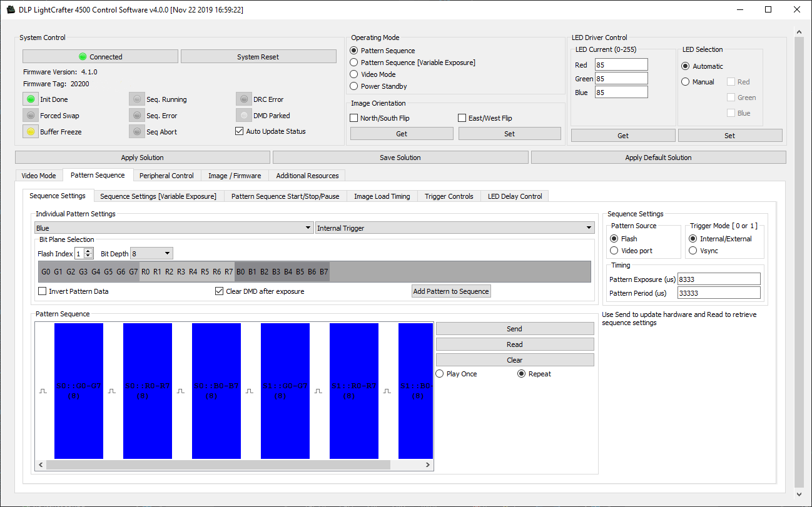This screenshot has width=812, height=507.
Task: Select Video Mode operating mode
Action: tap(354, 74)
